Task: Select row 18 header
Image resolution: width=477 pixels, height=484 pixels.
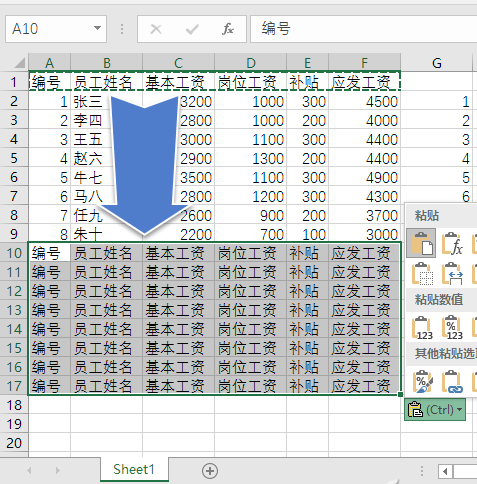Action: (x=14, y=405)
